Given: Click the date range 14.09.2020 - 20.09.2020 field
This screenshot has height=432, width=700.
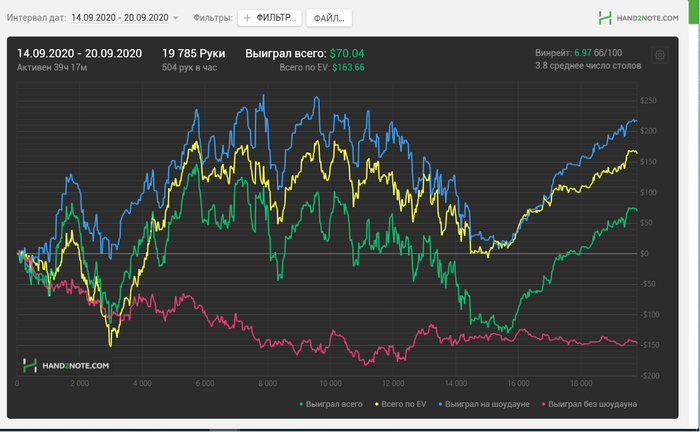Looking at the screenshot, I should point(120,17).
